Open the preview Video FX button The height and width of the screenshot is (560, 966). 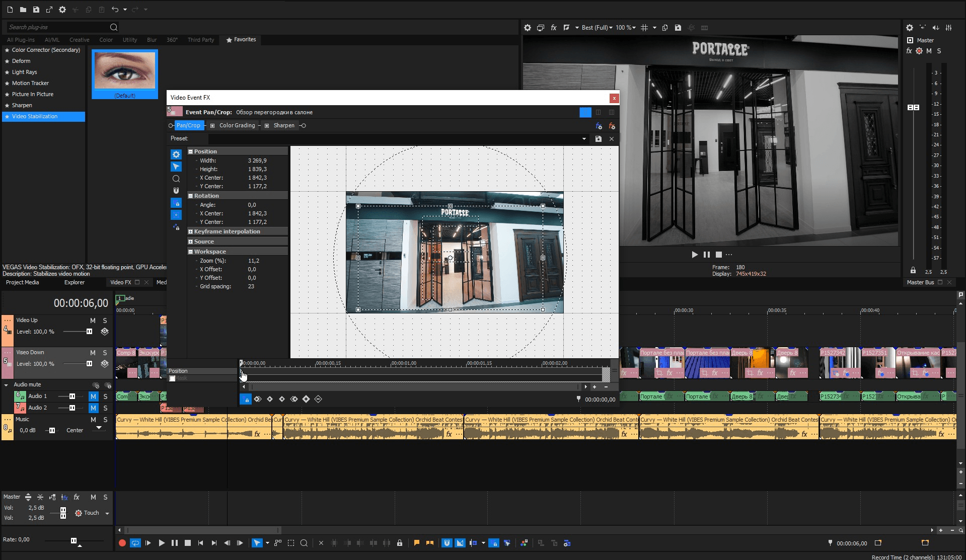[x=553, y=28]
